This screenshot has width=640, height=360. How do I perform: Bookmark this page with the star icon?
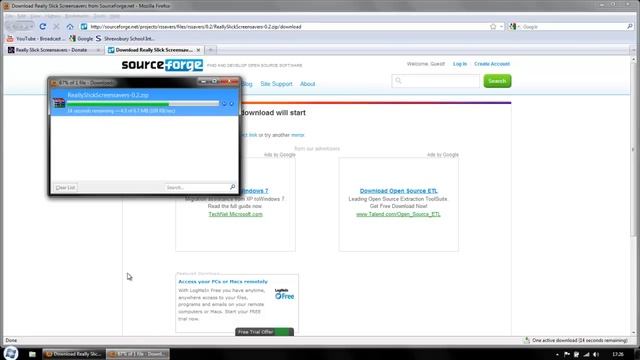point(493,27)
